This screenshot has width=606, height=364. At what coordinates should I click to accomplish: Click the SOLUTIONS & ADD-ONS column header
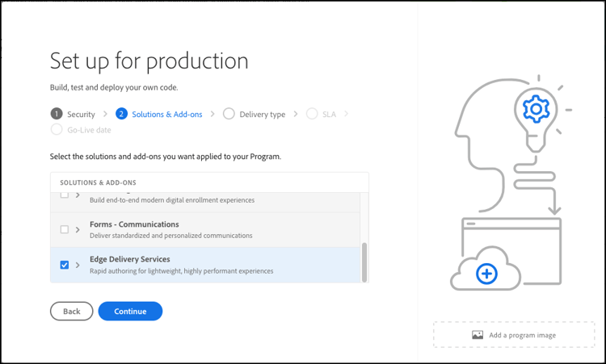98,182
